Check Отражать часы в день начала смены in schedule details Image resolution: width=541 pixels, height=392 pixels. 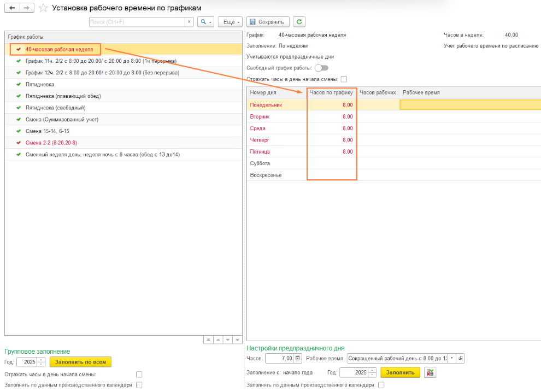point(344,79)
